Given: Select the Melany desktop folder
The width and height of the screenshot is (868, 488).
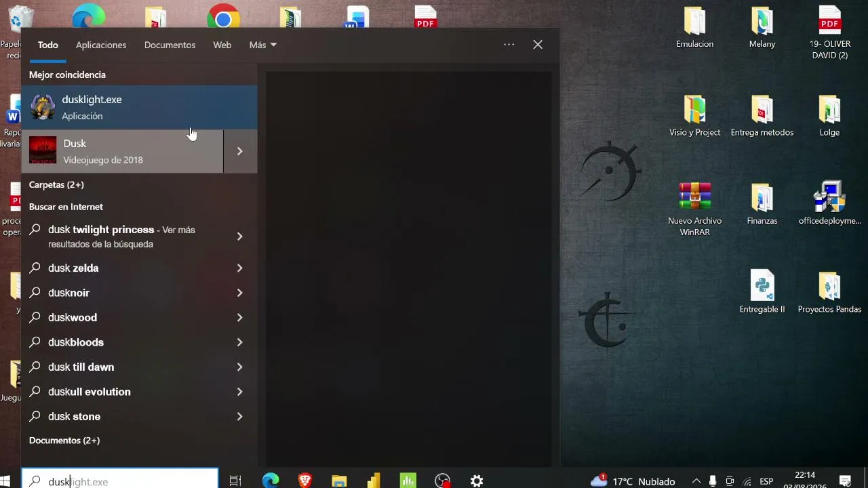Looking at the screenshot, I should pos(762,28).
